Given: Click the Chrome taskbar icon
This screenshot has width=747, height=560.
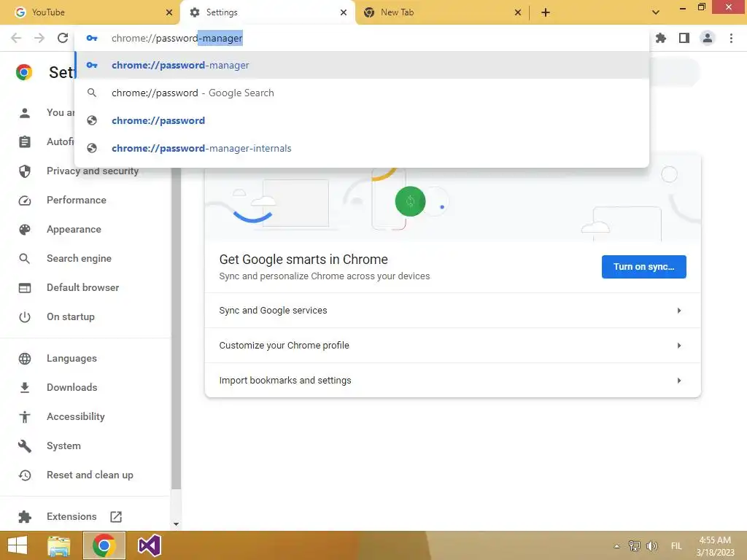Looking at the screenshot, I should tap(104, 545).
